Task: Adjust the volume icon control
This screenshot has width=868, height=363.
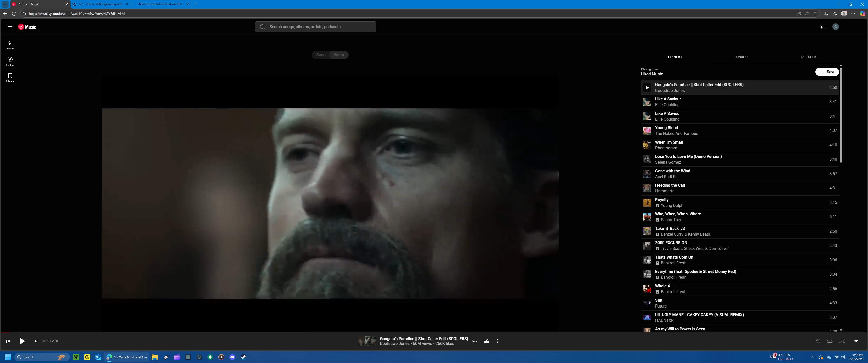Action: coord(818,341)
